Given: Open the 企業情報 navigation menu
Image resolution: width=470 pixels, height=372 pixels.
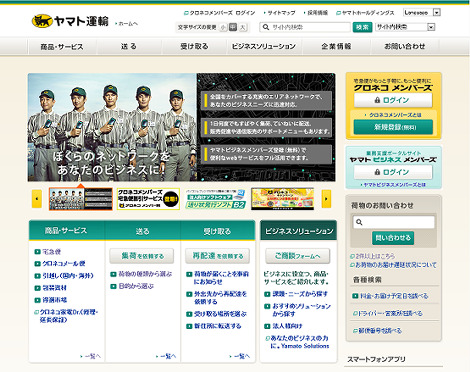Looking at the screenshot, I should tap(336, 47).
